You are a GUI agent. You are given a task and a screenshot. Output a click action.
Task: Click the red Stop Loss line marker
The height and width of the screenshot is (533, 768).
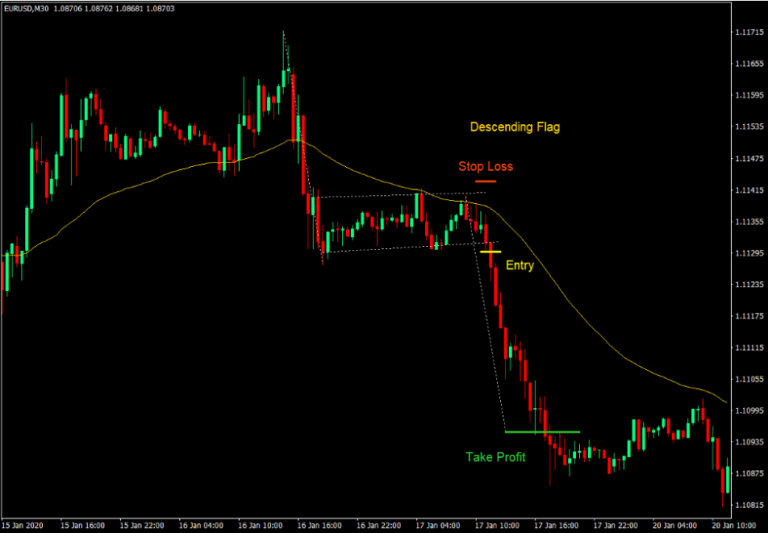pyautogui.click(x=486, y=181)
